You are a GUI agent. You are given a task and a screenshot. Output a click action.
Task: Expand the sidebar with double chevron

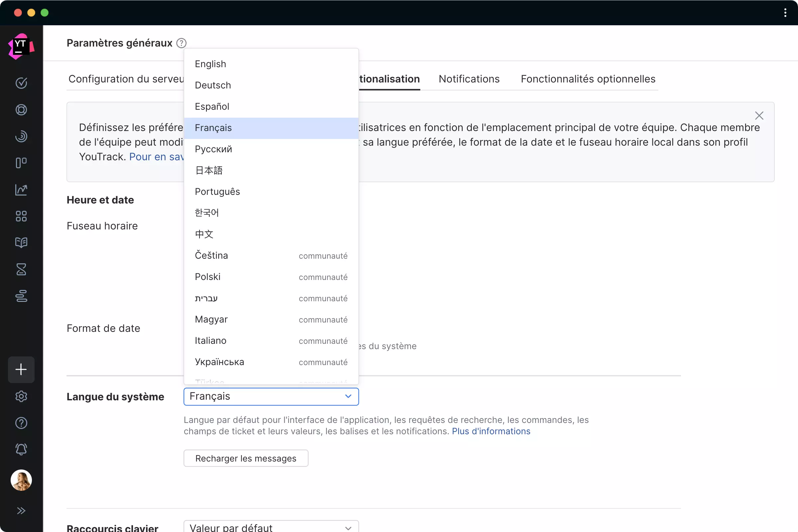[21, 511]
